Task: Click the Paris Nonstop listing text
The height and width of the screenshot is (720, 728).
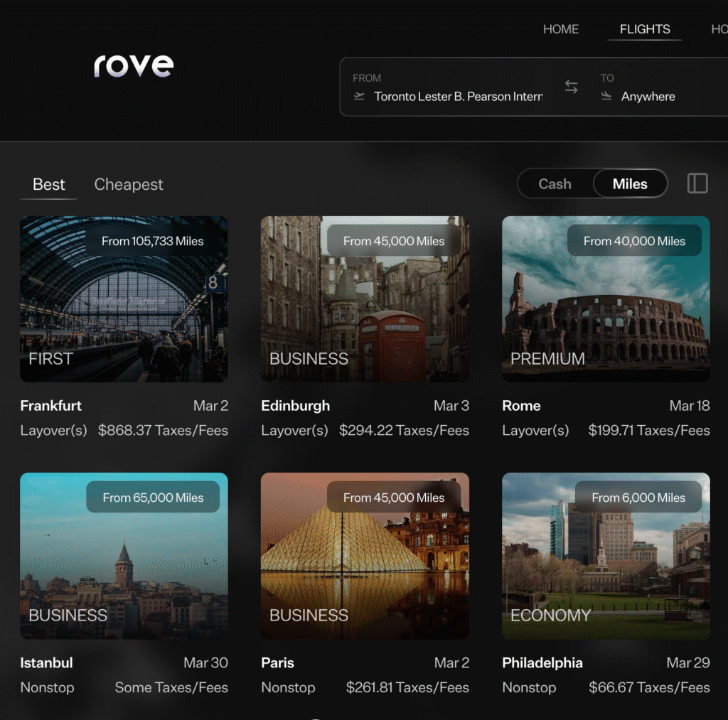Action: pos(288,687)
